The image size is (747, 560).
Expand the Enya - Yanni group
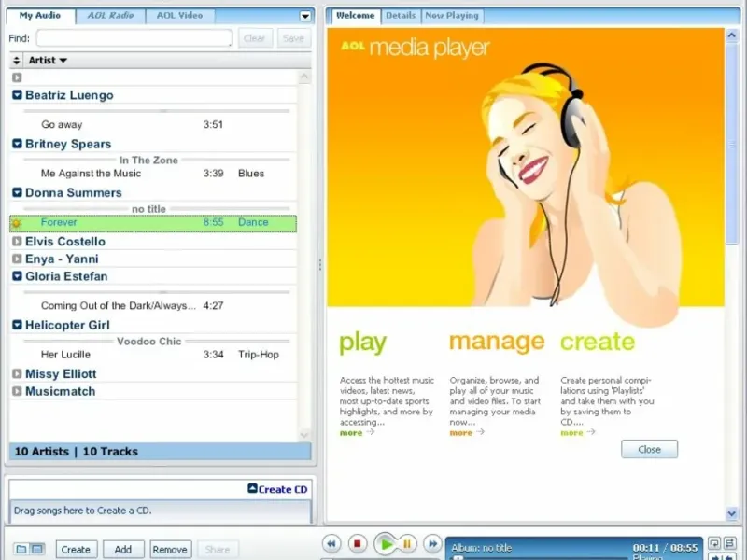(x=17, y=259)
